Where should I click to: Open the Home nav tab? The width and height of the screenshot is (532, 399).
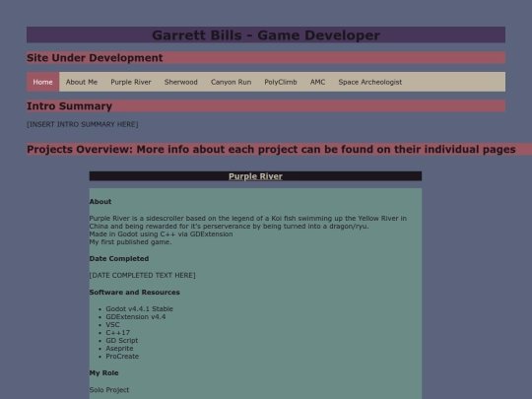tap(42, 82)
